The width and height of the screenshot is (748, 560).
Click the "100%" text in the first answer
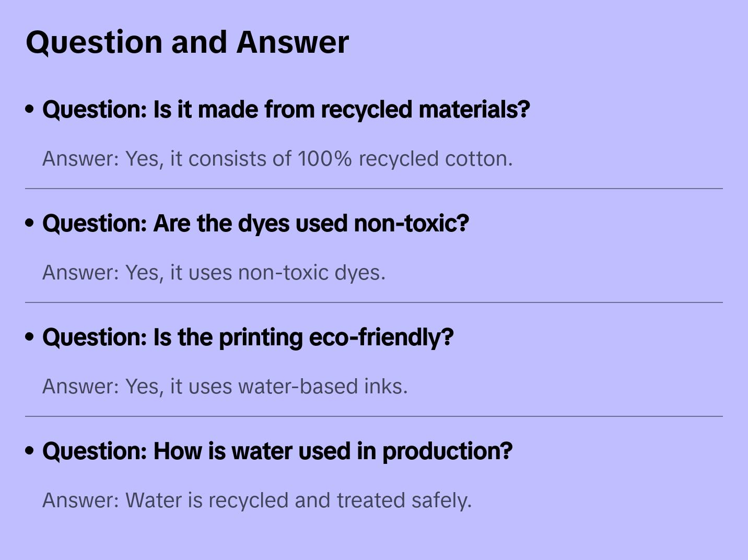click(324, 159)
